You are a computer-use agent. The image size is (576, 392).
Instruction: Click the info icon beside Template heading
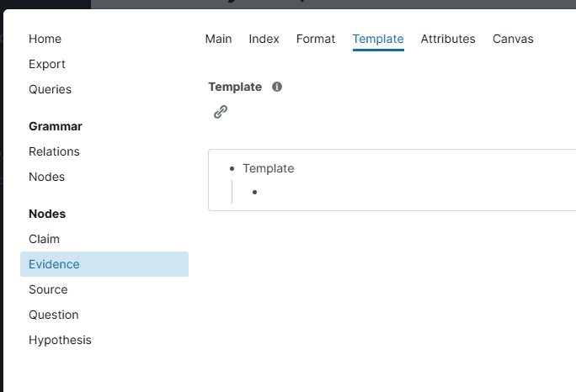point(277,87)
